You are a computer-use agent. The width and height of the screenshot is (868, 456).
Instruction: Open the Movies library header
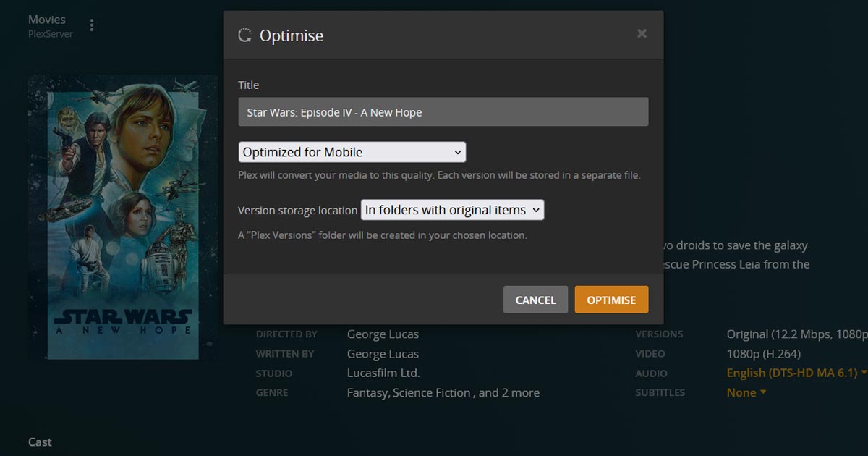click(x=47, y=19)
